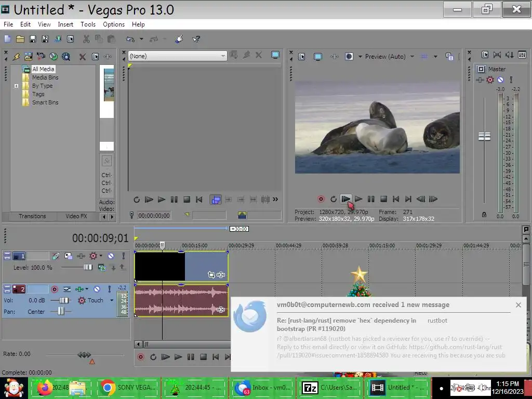Image resolution: width=532 pixels, height=399 pixels.
Task: Click the Render As toolbar icon
Action: pos(58,39)
